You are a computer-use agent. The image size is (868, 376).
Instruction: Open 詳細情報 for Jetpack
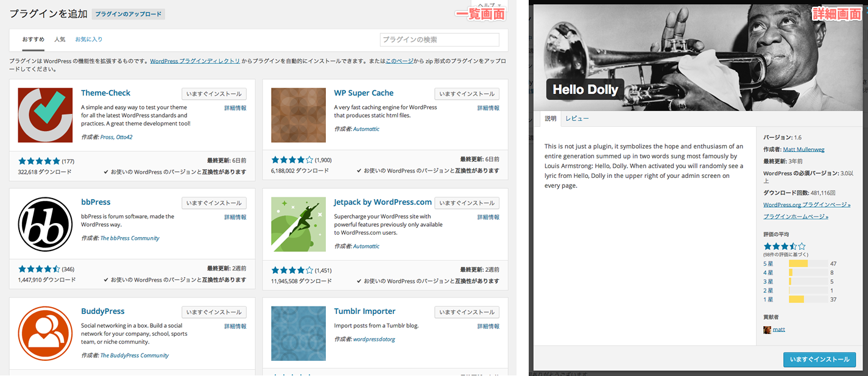pos(489,217)
